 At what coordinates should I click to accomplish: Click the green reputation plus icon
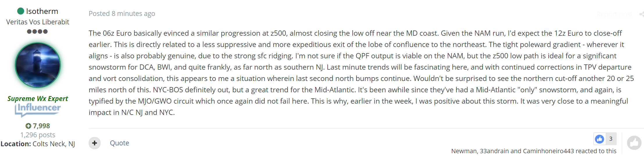(28, 126)
